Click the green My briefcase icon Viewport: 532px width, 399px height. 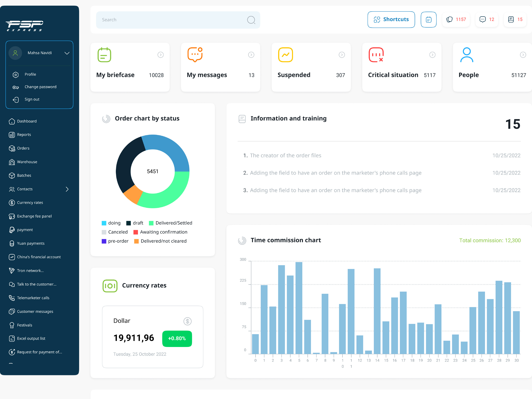point(104,55)
